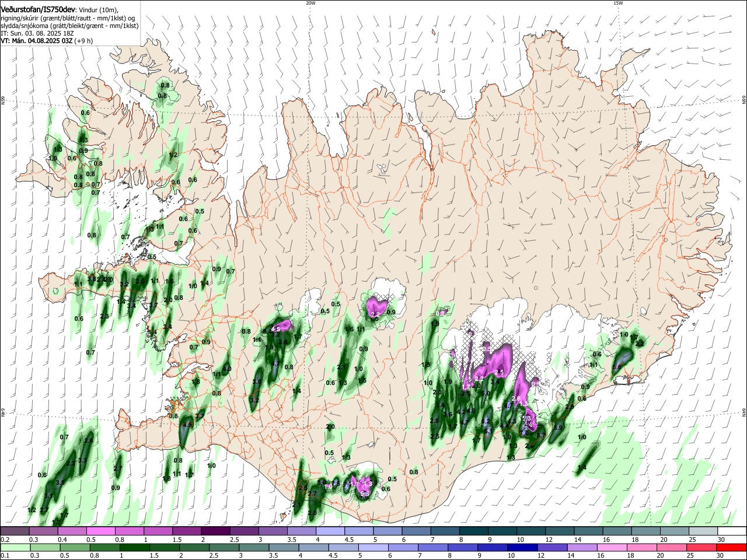Pick the pale periwinkle 5 rain swatch

373,548
